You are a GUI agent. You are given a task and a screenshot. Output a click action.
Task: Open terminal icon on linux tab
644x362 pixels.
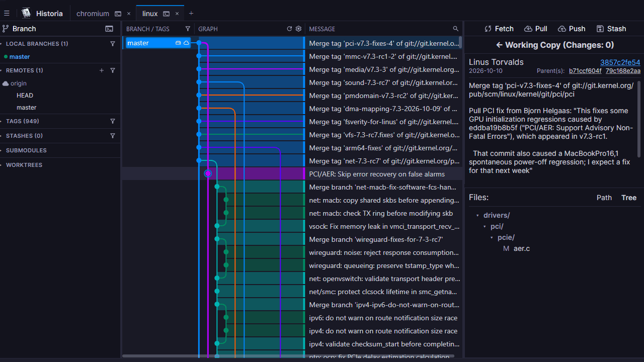(166, 14)
